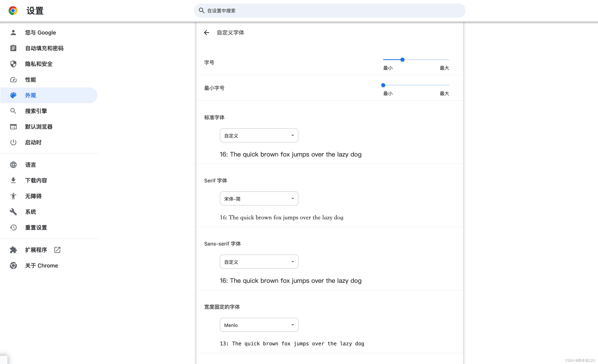This screenshot has width=598, height=364.
Task: Click the 自定义字体 page heading
Action: pyautogui.click(x=230, y=33)
